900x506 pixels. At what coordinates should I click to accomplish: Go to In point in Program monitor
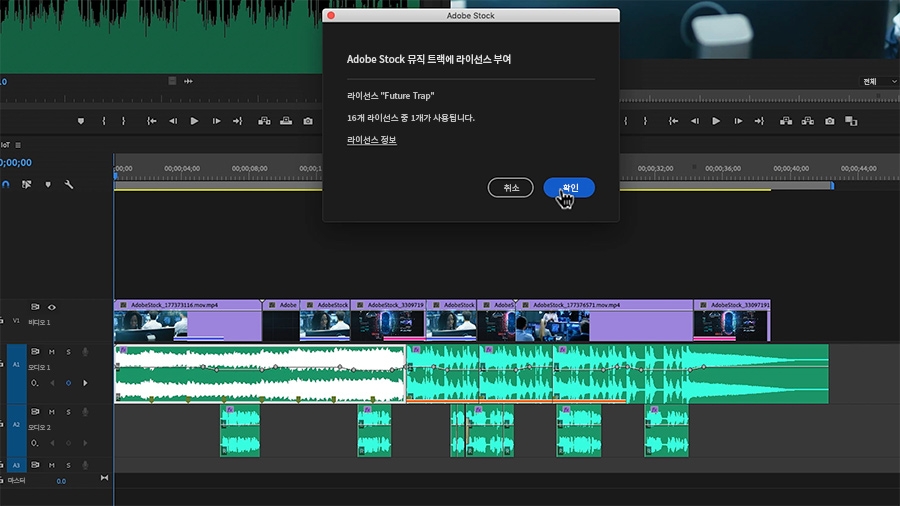click(673, 121)
